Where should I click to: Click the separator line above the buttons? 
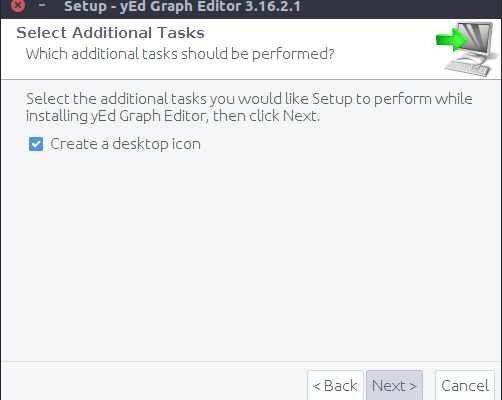251,361
